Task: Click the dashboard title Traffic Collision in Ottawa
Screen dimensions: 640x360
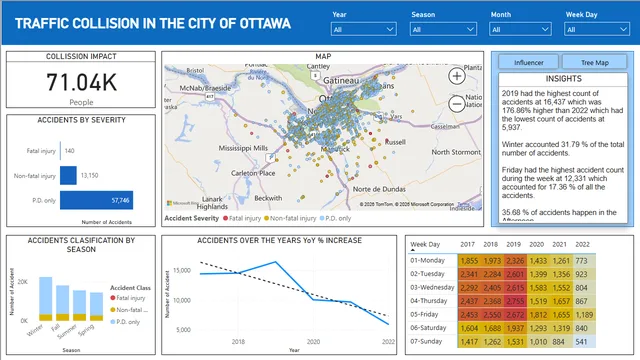Action: point(153,23)
